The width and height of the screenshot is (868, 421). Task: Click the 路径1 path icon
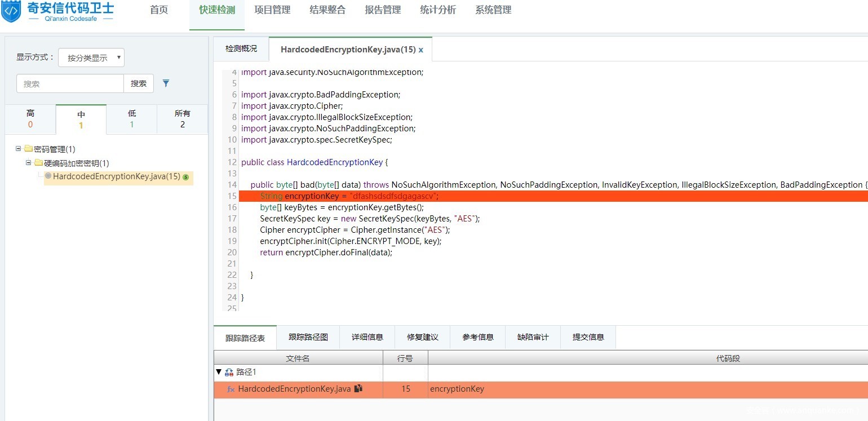[x=229, y=373]
